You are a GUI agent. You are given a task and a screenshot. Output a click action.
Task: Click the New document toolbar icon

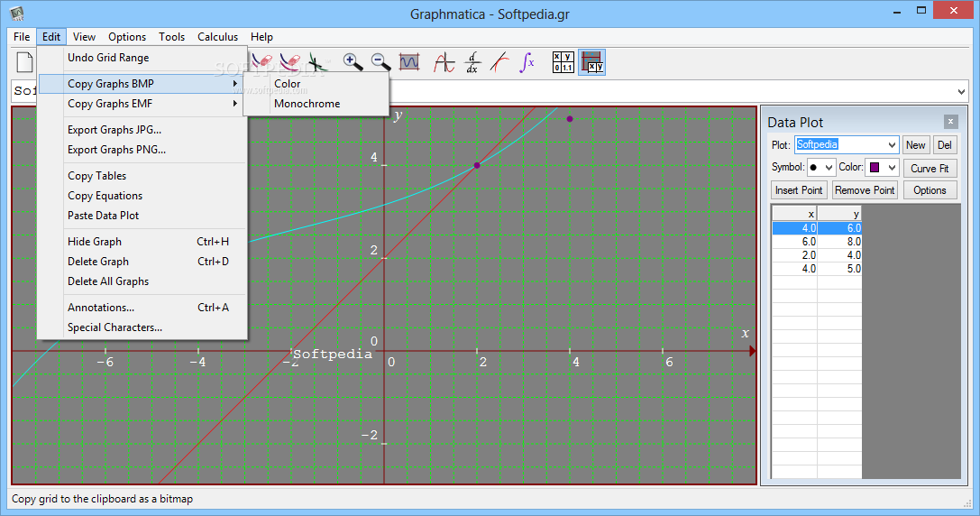point(24,62)
